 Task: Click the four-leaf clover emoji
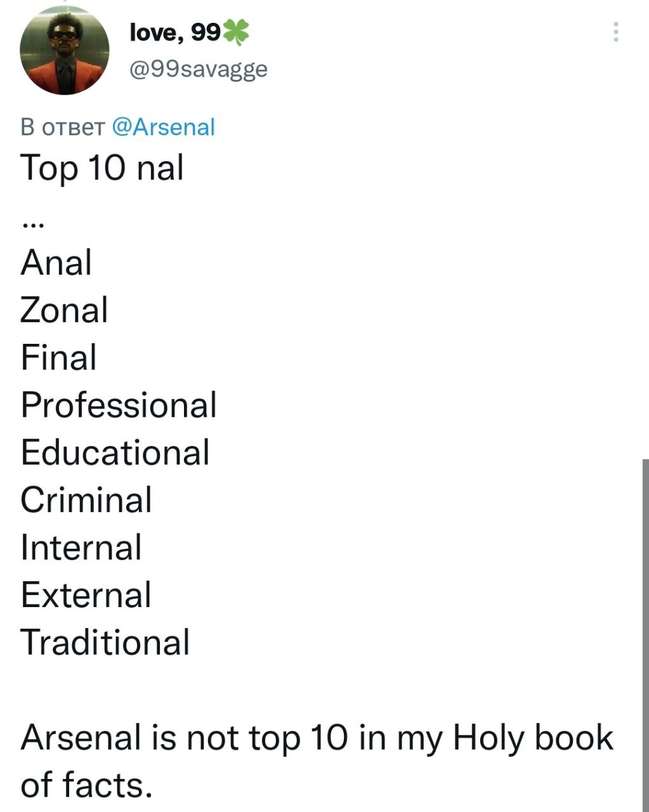[235, 32]
